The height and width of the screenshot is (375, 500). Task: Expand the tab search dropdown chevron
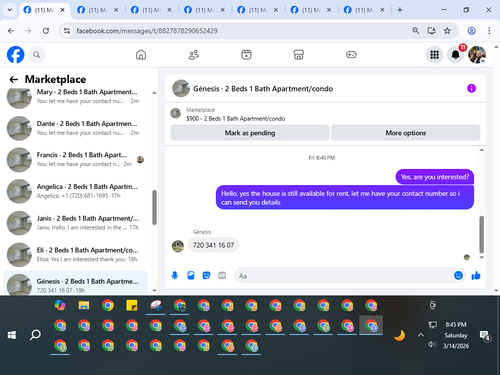click(x=10, y=10)
